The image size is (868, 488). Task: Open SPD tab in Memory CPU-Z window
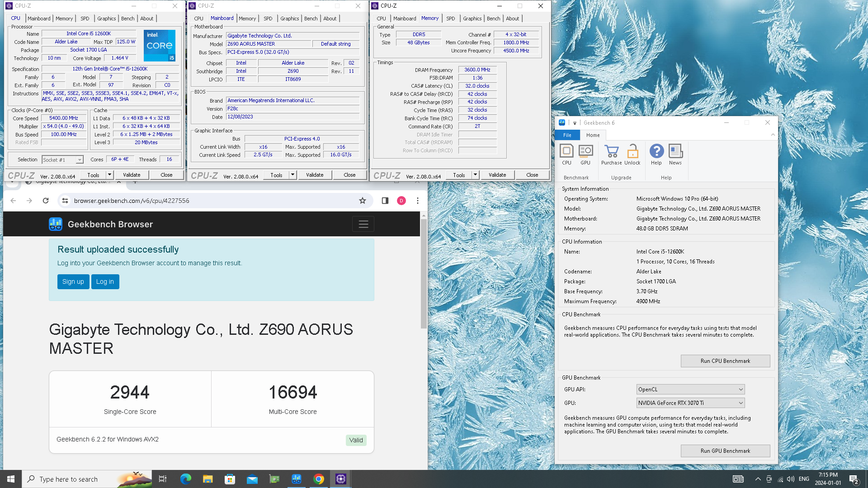click(450, 19)
